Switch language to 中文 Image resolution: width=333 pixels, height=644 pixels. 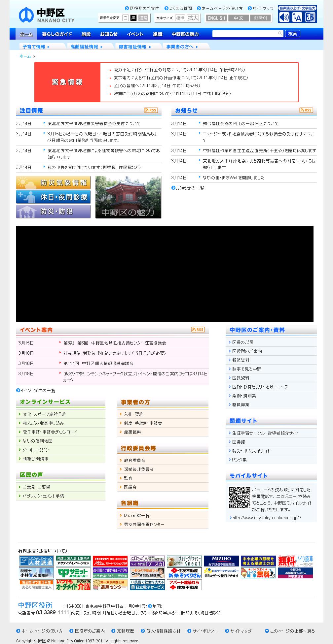click(x=238, y=18)
